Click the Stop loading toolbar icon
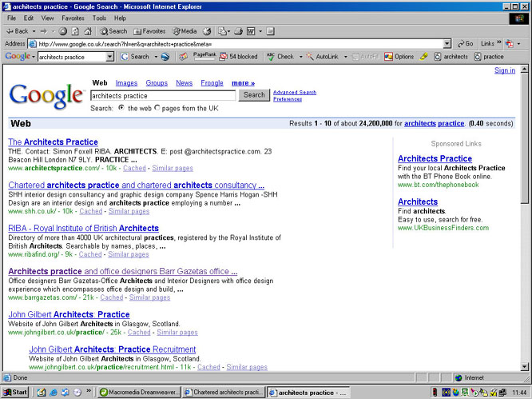Viewport: 532px width, 399px height. [x=63, y=31]
